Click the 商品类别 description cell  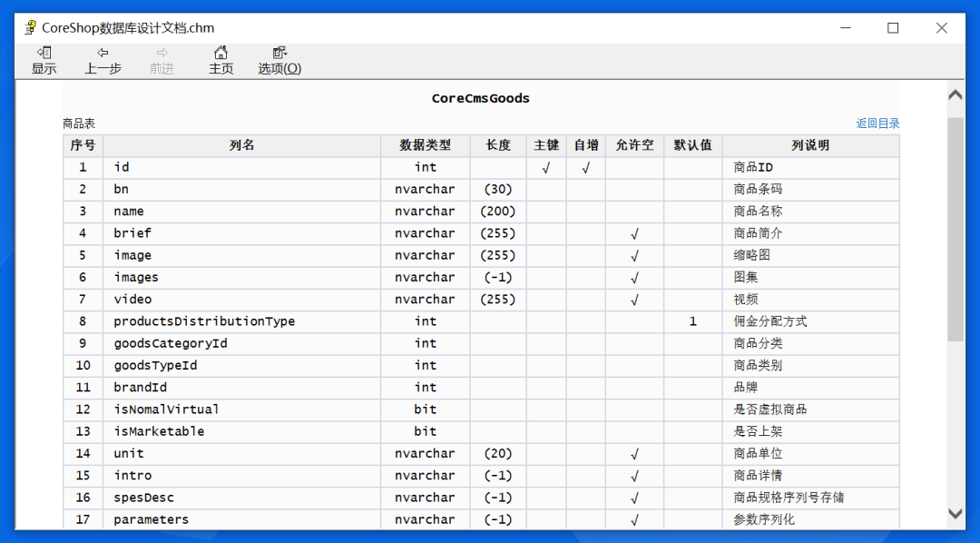coord(810,365)
